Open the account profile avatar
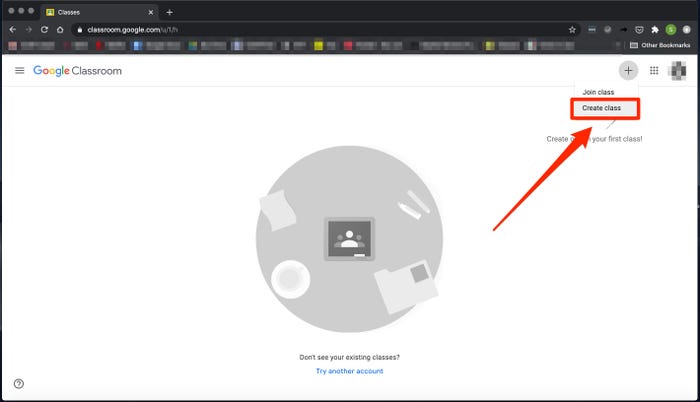The width and height of the screenshot is (700, 402). coord(678,71)
